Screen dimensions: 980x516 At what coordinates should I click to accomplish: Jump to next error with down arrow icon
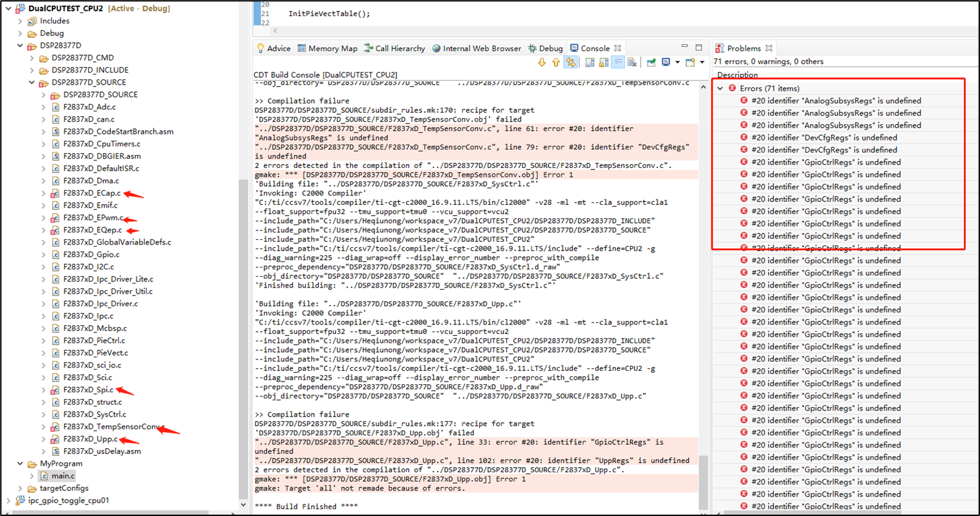point(542,62)
